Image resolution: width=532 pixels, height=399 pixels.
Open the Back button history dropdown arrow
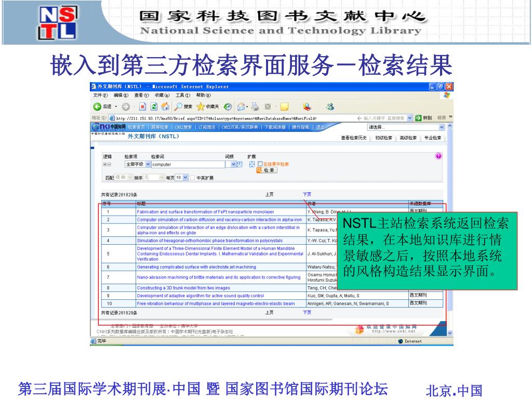[116, 107]
